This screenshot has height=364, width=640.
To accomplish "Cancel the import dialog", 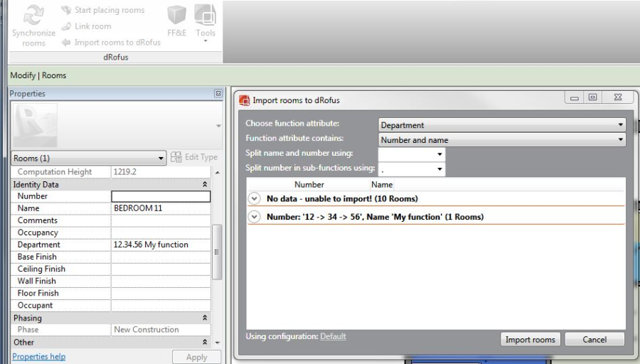I will tap(594, 340).
